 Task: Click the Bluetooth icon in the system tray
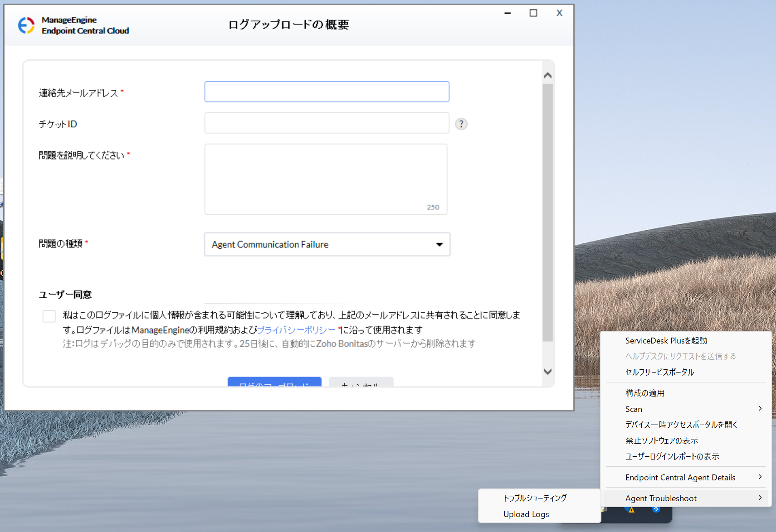coord(656,509)
